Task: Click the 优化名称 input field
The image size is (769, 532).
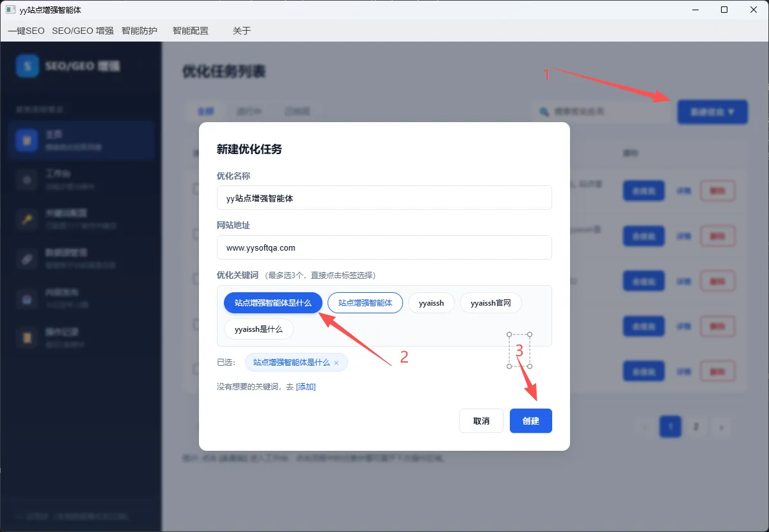Action: [x=384, y=198]
